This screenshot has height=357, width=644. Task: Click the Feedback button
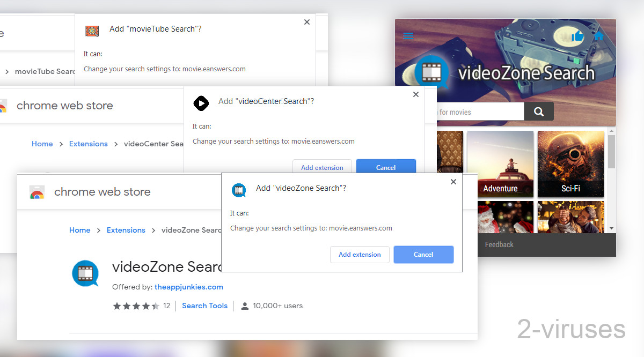(499, 244)
